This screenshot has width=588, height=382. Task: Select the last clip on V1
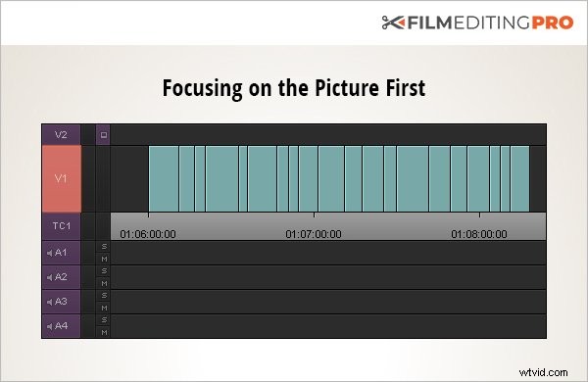click(519, 179)
